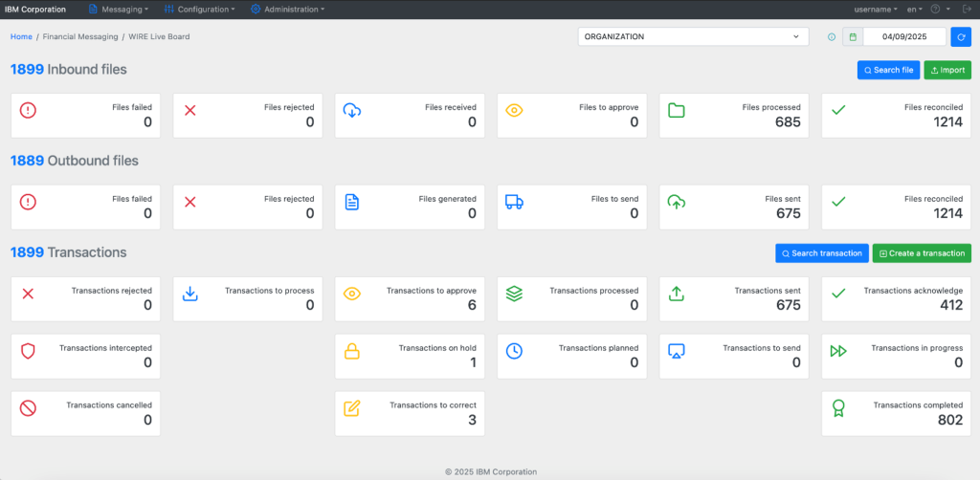The image size is (980, 480).
Task: Click the info icon beside the date
Action: (832, 37)
